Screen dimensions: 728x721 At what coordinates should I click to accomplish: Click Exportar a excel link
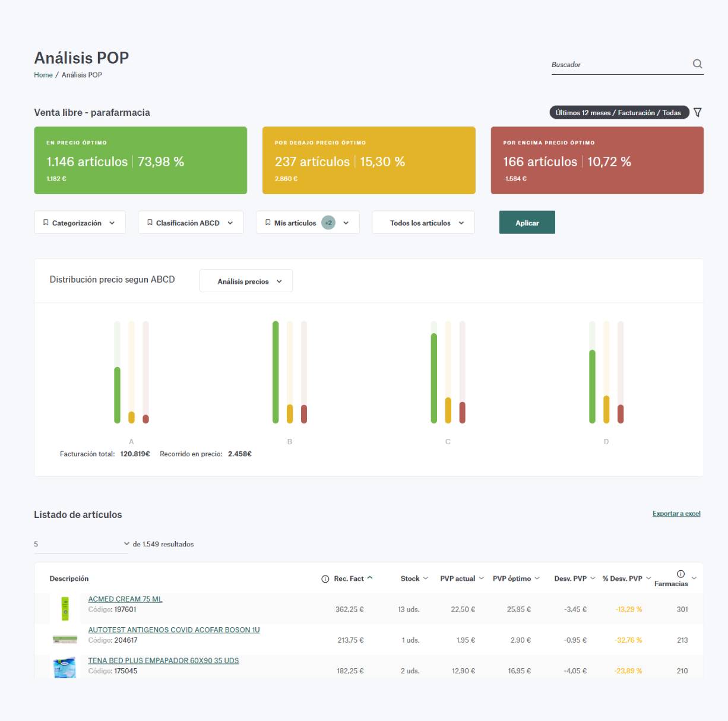(x=676, y=514)
